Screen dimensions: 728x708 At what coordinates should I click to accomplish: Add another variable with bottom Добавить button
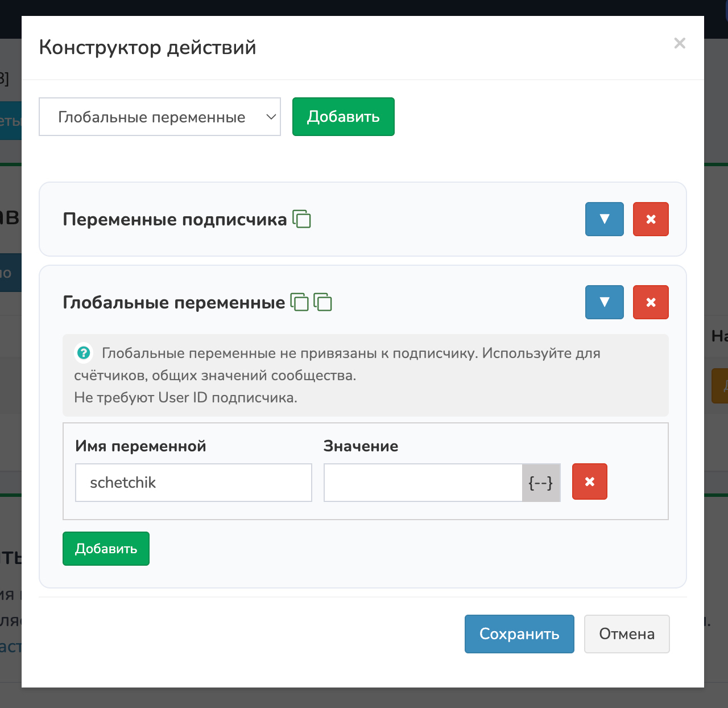pos(106,549)
